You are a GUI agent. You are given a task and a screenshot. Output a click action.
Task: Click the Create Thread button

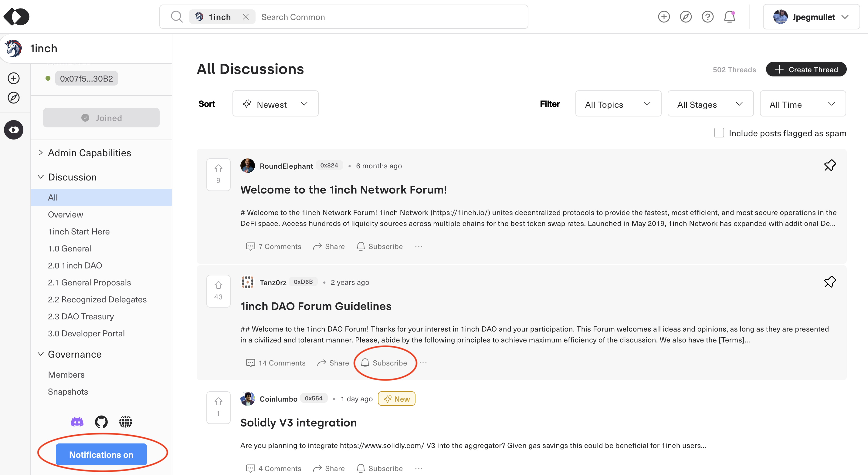point(806,69)
